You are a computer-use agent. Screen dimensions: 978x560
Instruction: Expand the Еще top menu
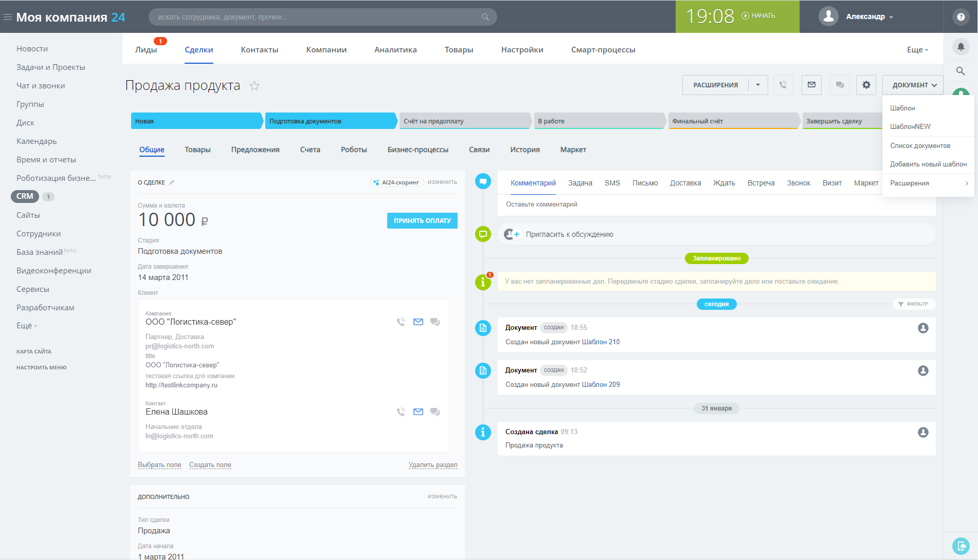point(917,50)
